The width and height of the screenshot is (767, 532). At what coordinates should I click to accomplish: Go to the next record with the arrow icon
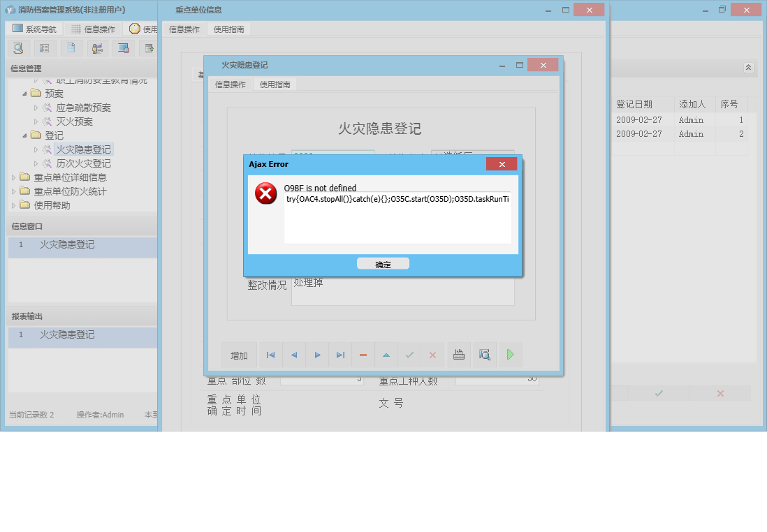click(x=316, y=355)
